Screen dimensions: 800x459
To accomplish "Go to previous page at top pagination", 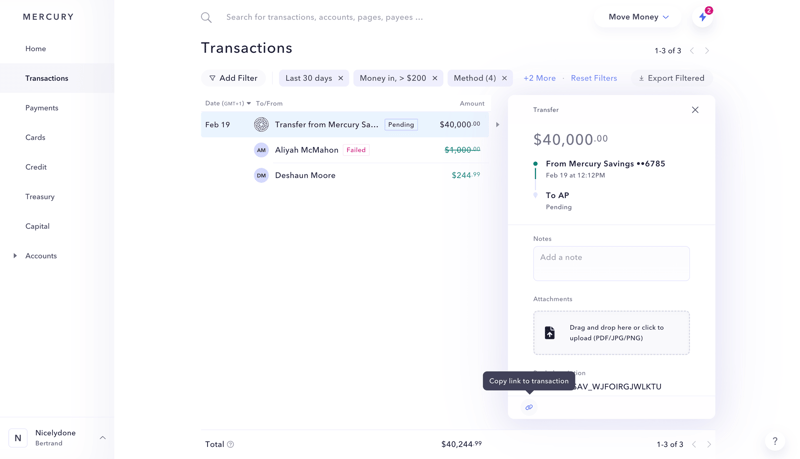I will click(x=692, y=50).
